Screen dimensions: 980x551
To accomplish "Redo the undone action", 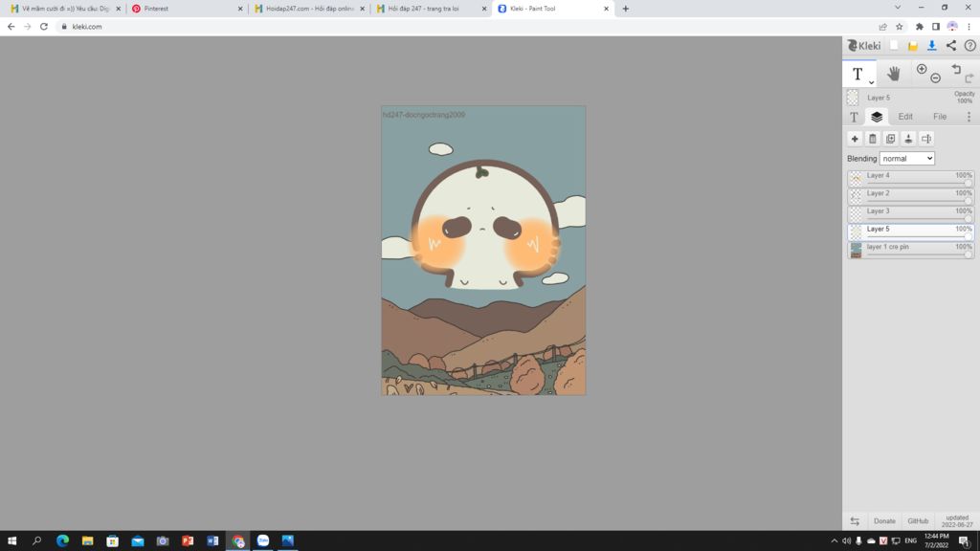I will [969, 78].
